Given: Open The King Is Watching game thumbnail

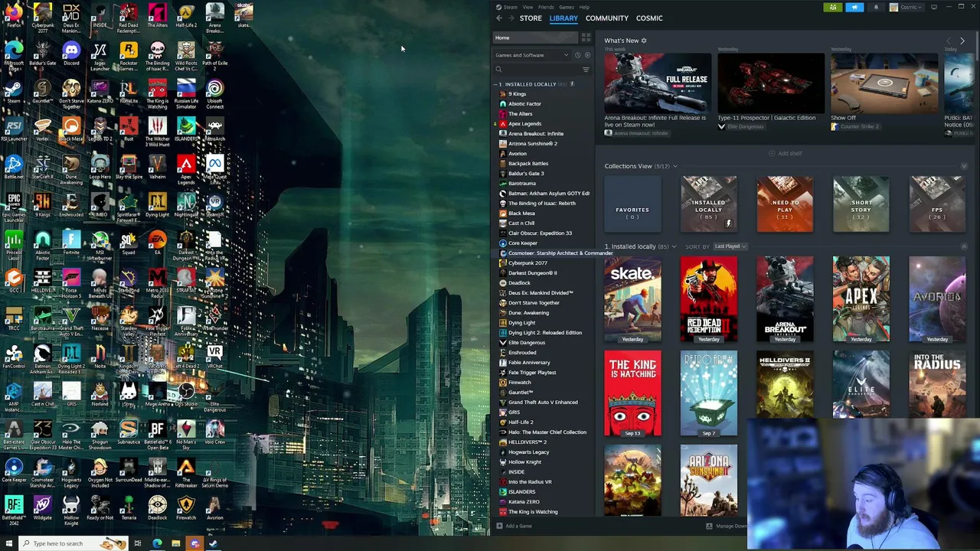Looking at the screenshot, I should (632, 393).
